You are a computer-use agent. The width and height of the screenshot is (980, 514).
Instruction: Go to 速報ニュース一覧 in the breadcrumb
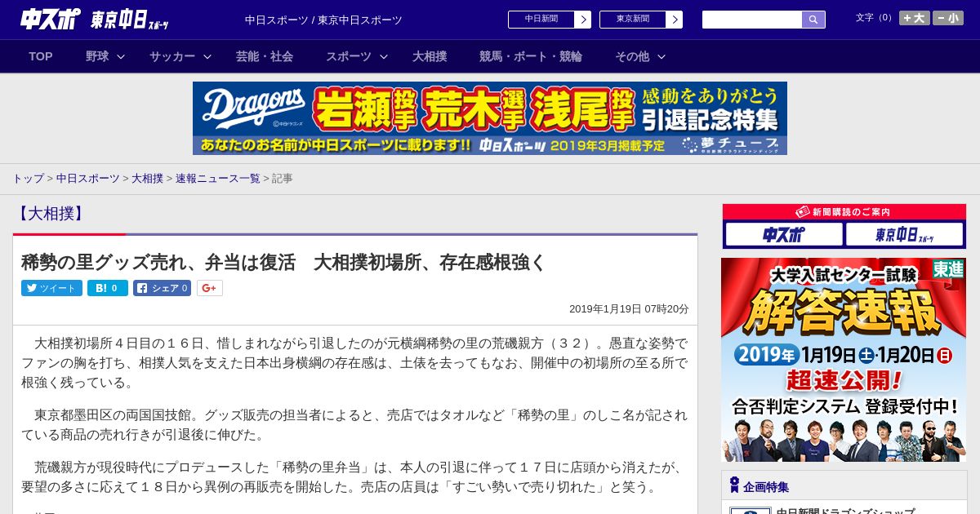coord(218,178)
